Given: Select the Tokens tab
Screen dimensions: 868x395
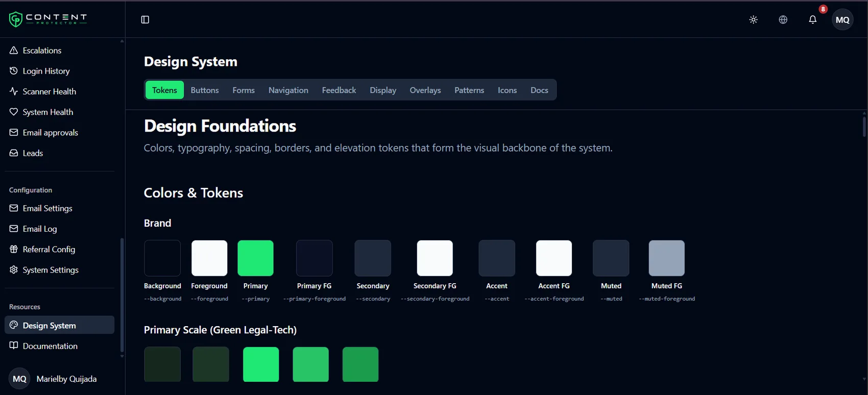Looking at the screenshot, I should click(x=164, y=90).
